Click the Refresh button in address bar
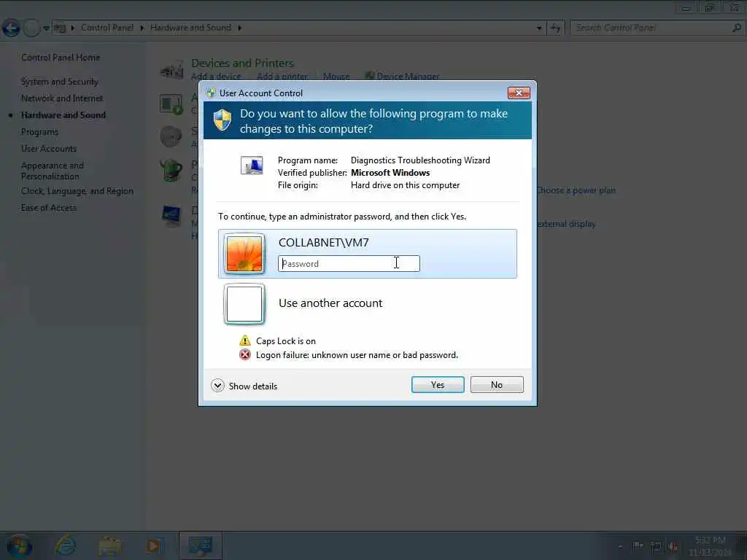 555,28
